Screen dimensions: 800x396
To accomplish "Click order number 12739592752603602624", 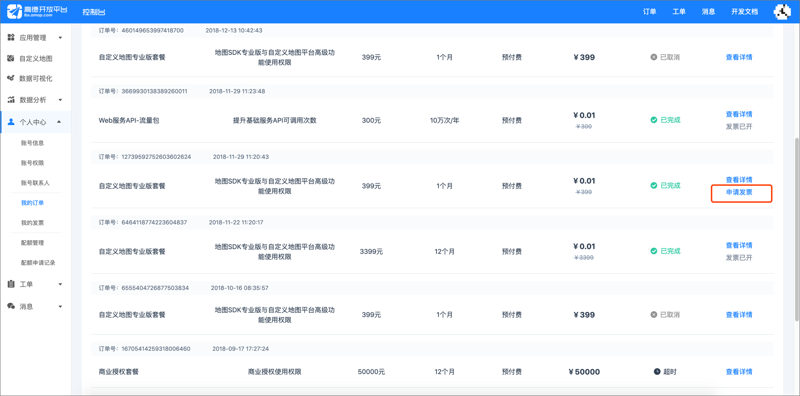I will (156, 157).
